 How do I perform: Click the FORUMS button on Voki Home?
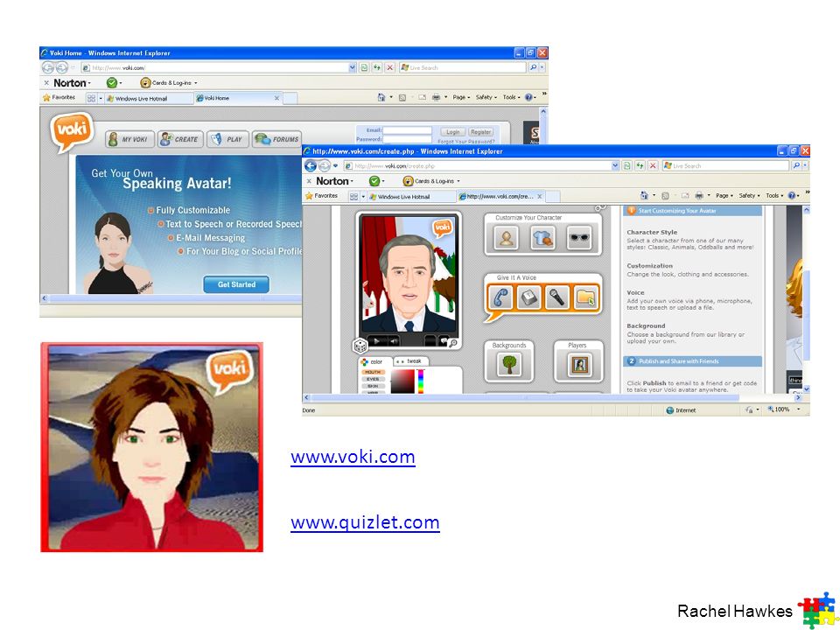pos(277,139)
